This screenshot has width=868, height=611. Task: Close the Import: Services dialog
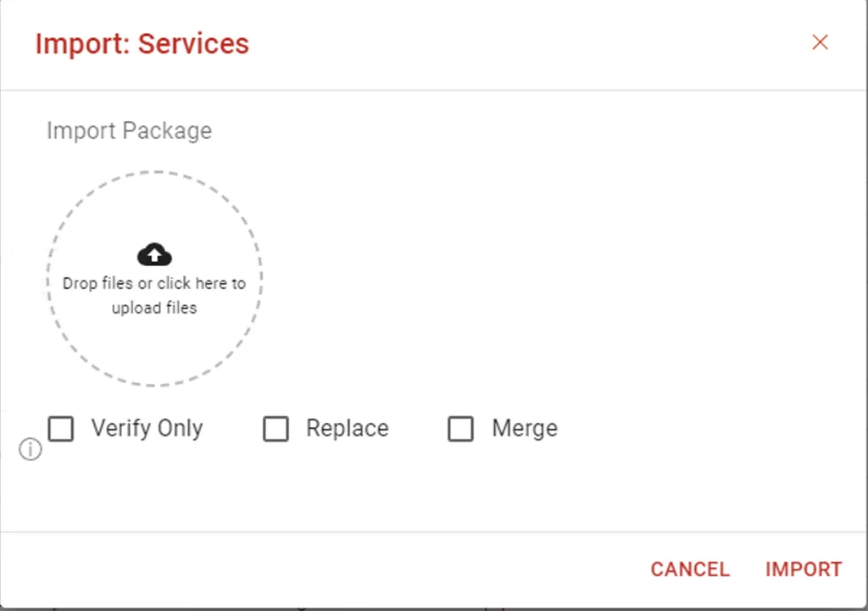[820, 42]
